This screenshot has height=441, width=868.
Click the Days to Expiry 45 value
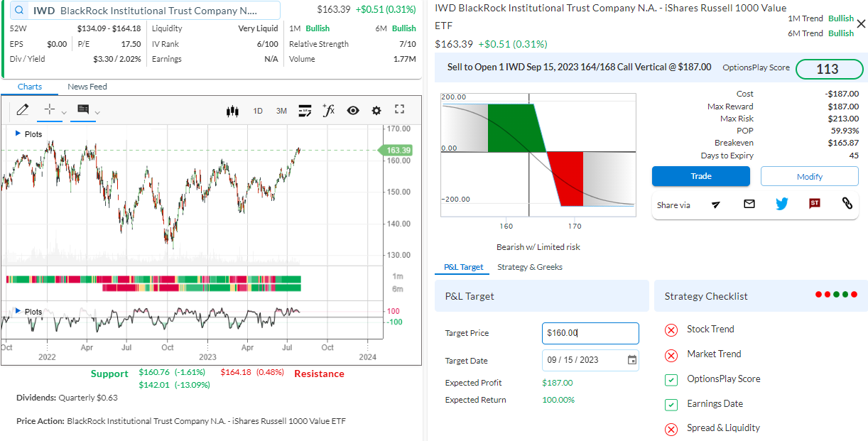pos(853,156)
